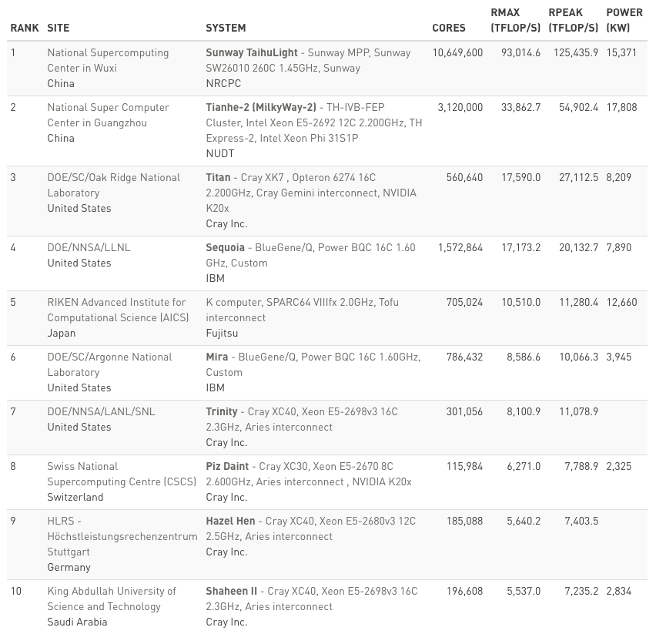Click the POWER (KW) column header
Viewport: 656px width, 644px height.
624,20
